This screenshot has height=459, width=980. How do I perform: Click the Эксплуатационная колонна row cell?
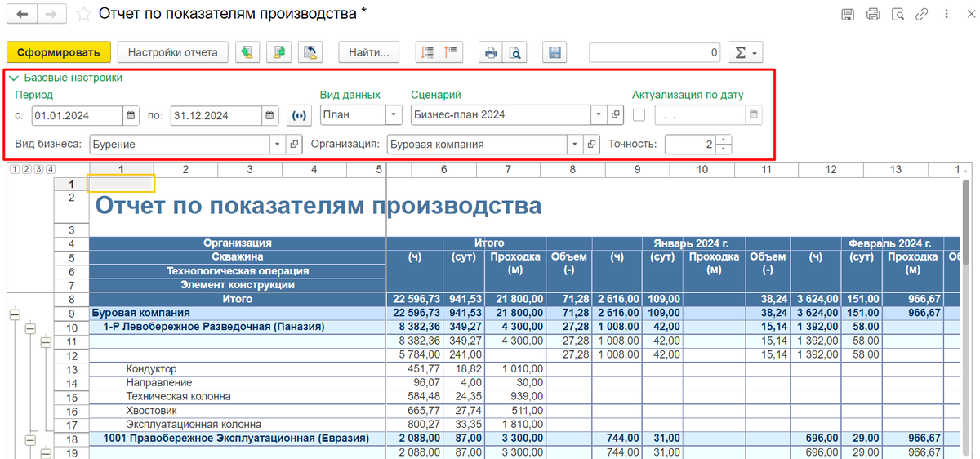(x=237, y=425)
